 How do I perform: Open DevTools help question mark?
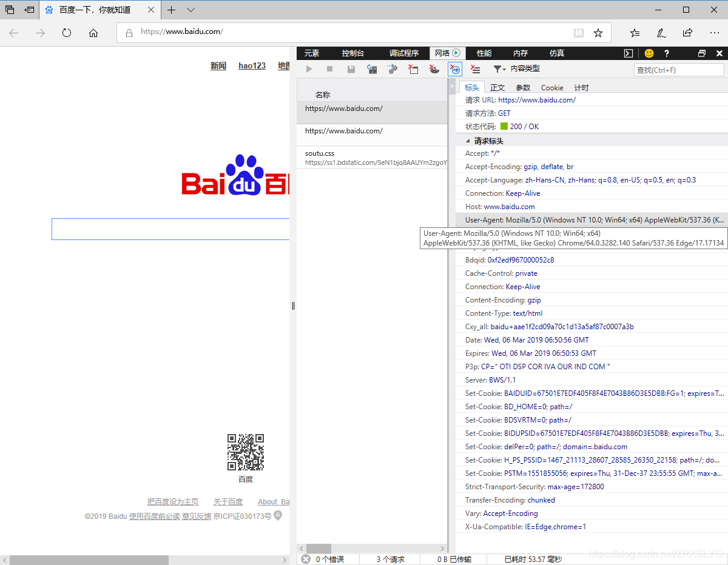(667, 53)
